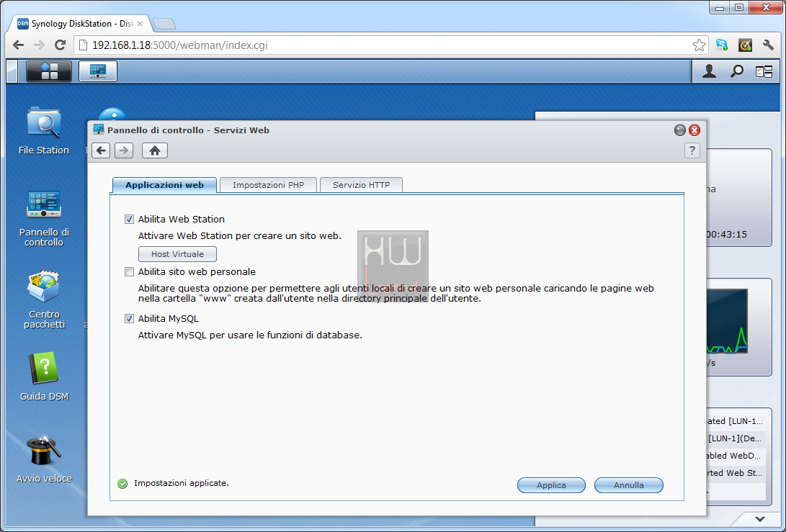Click the 'abled WebD...' log entry
This screenshot has height=532, width=786.
click(733, 456)
